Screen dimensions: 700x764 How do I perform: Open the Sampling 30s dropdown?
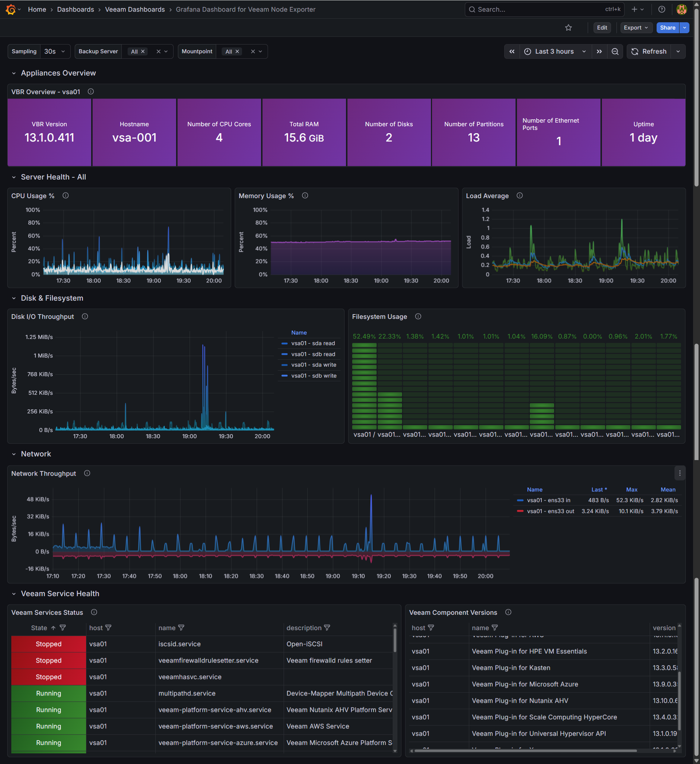[55, 51]
